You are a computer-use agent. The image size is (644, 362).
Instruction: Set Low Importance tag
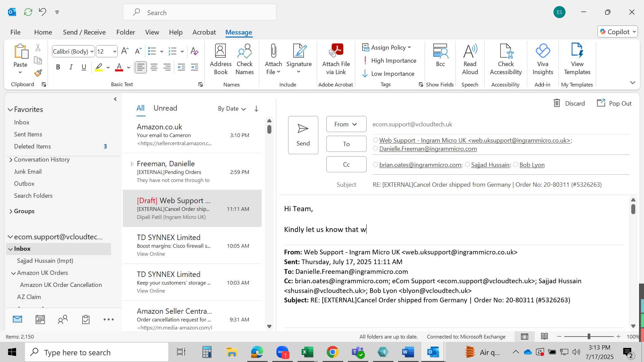click(388, 74)
